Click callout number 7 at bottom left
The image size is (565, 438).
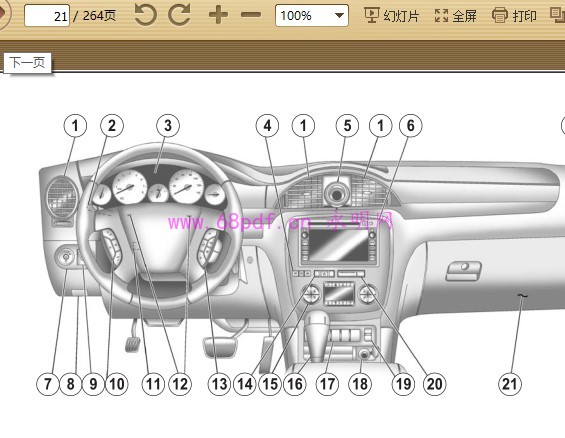click(x=48, y=384)
